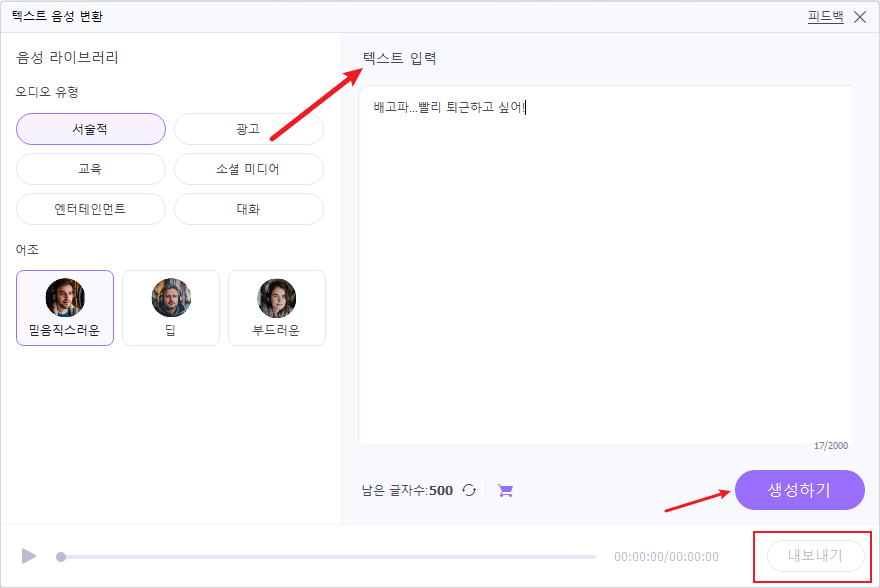This screenshot has width=880, height=588.
Task: Click inside the text input area
Action: (605, 265)
